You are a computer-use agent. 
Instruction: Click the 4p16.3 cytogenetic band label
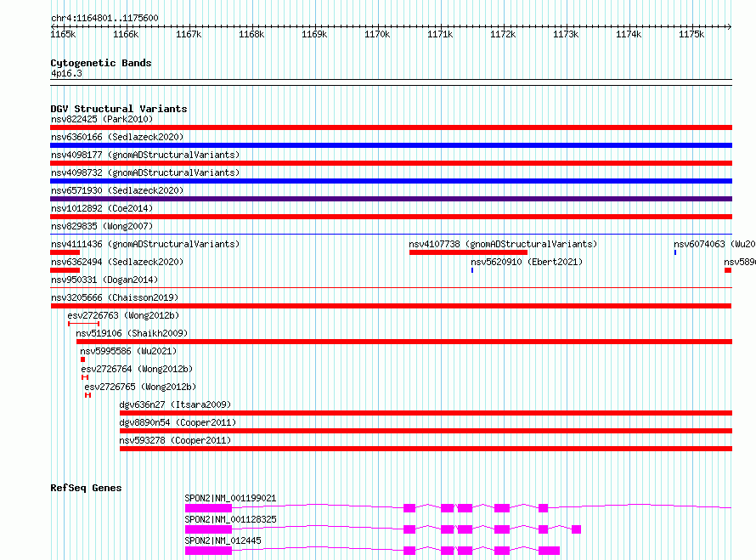click(x=66, y=74)
